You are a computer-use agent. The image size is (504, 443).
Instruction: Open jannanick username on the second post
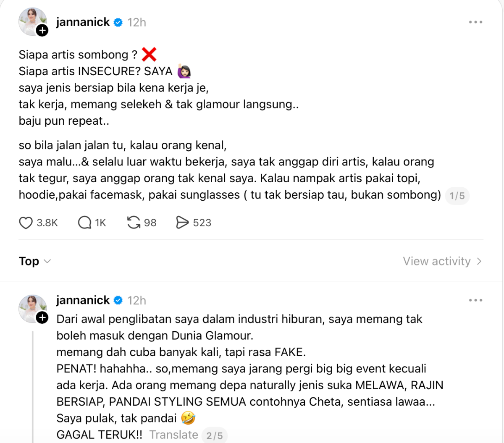(83, 301)
